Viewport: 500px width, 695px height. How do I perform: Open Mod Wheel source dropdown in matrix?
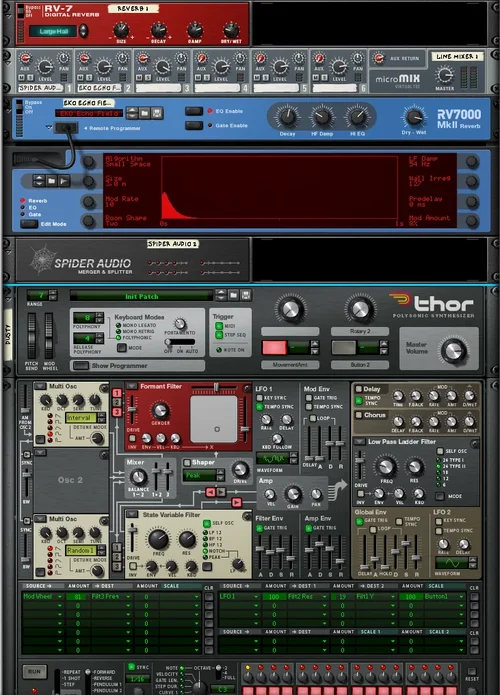point(43,597)
